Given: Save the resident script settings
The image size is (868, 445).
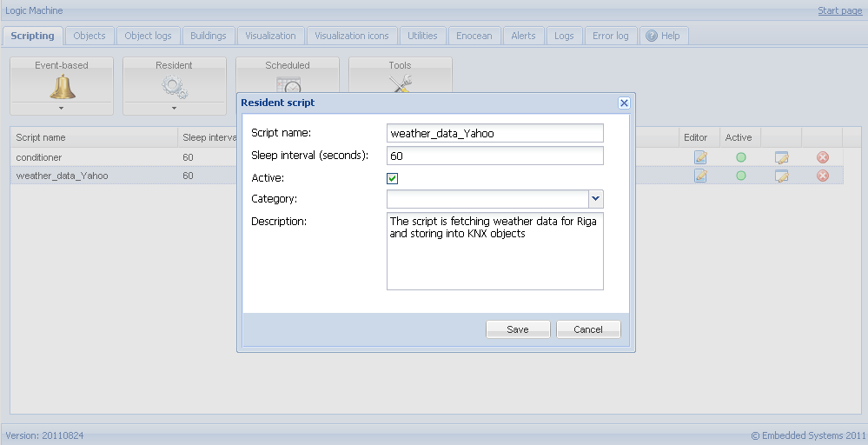Looking at the screenshot, I should tap(518, 329).
